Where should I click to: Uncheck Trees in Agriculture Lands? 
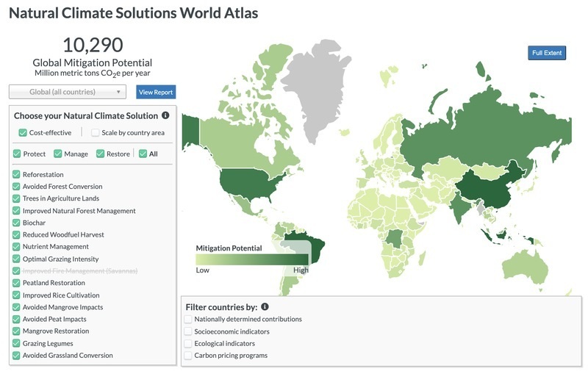pos(16,198)
